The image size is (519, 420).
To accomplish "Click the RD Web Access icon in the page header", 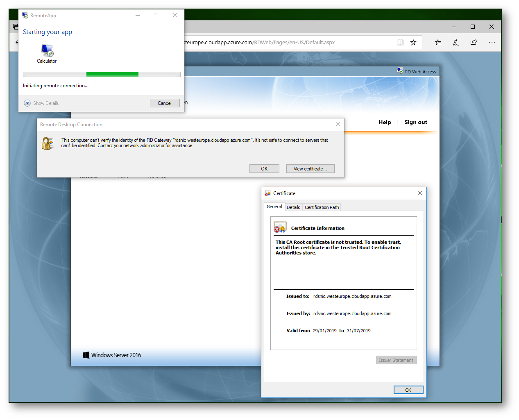I will click(x=400, y=71).
